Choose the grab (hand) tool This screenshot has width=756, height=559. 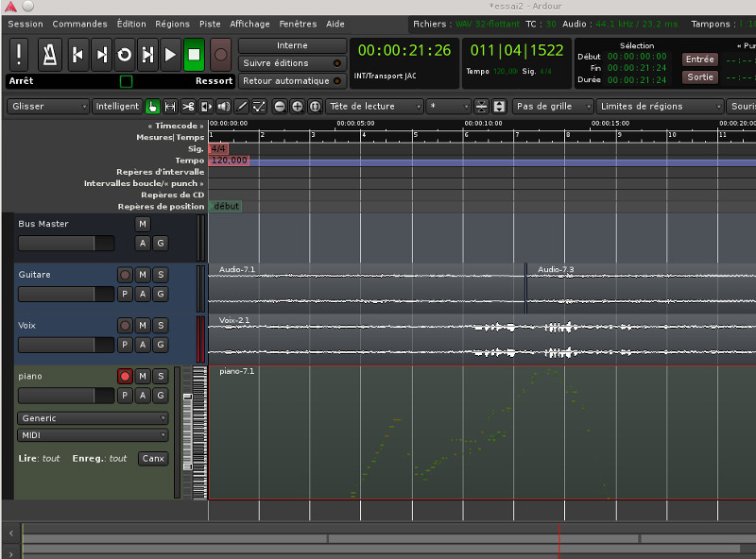[152, 107]
